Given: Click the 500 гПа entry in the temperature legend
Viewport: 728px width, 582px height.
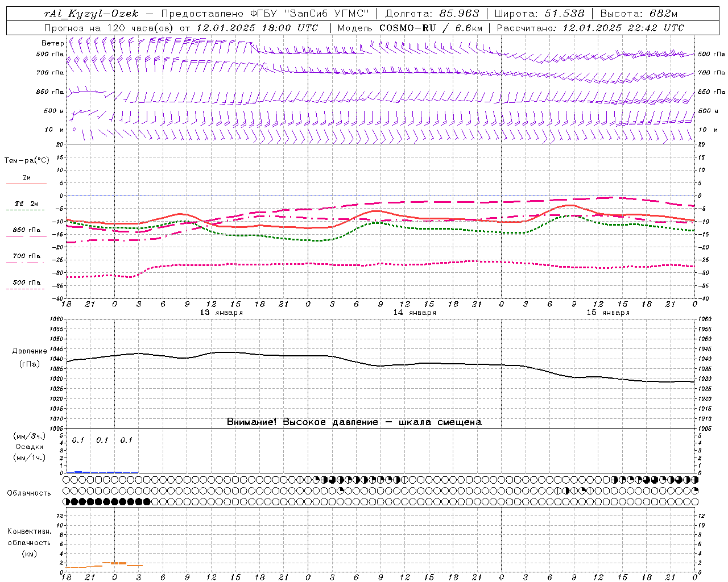Looking at the screenshot, I should pyautogui.click(x=27, y=282).
